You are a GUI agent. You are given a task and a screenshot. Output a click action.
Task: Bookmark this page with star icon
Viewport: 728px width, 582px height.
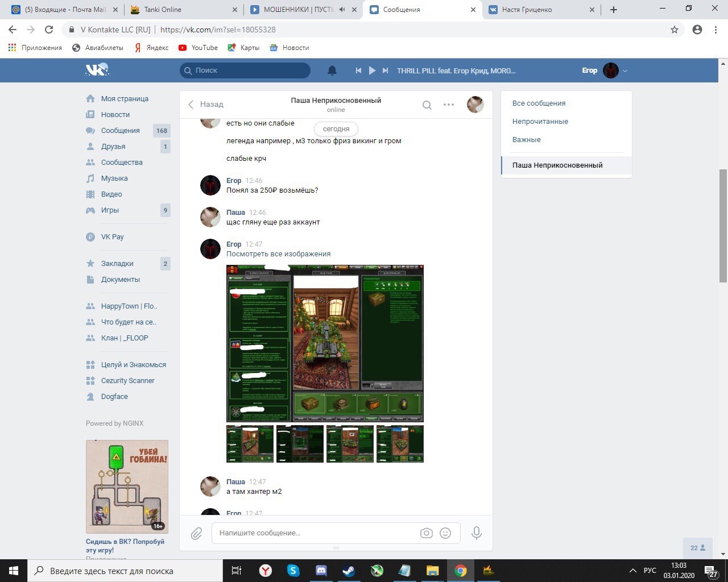point(675,30)
